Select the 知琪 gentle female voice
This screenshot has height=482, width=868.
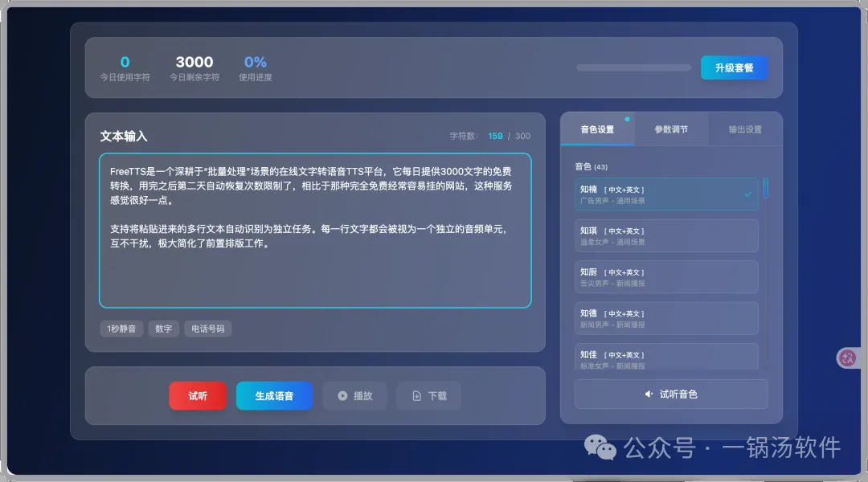(666, 235)
